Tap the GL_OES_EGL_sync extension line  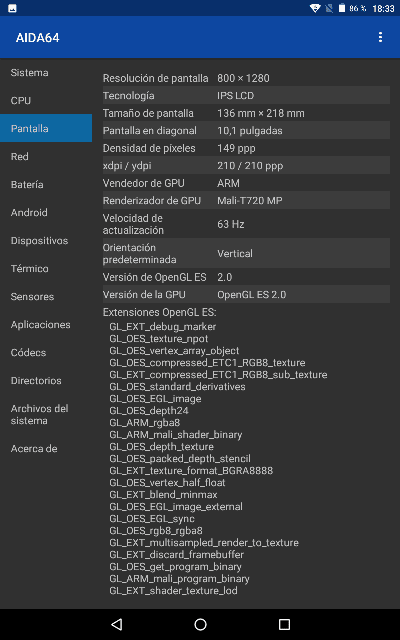[x=152, y=519]
